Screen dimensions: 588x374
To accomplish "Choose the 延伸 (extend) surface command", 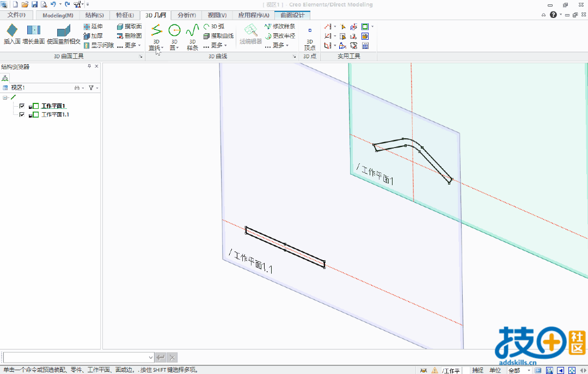I will [93, 26].
